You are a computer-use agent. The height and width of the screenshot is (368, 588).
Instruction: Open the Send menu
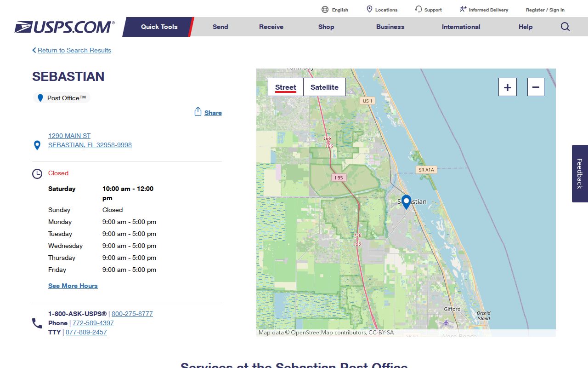pyautogui.click(x=220, y=27)
